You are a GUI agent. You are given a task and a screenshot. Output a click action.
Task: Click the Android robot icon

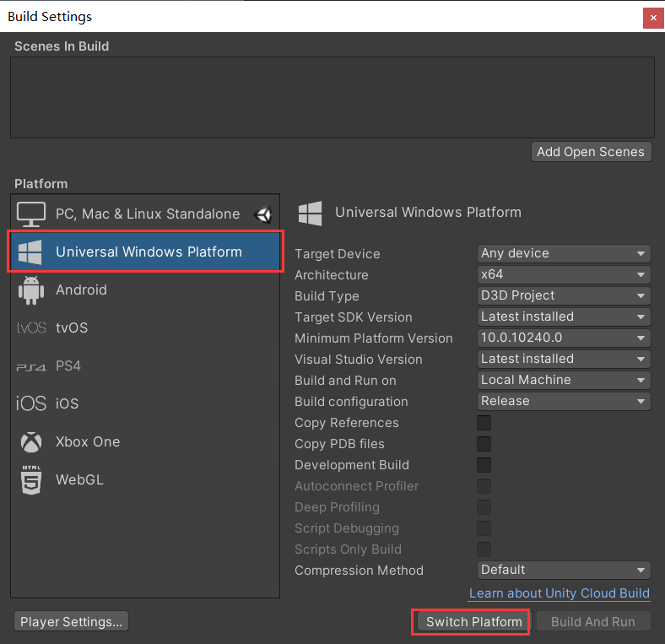pos(31,290)
